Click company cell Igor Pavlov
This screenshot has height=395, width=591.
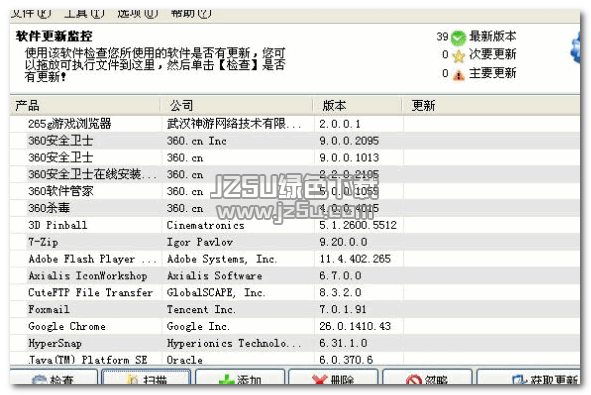pos(200,242)
